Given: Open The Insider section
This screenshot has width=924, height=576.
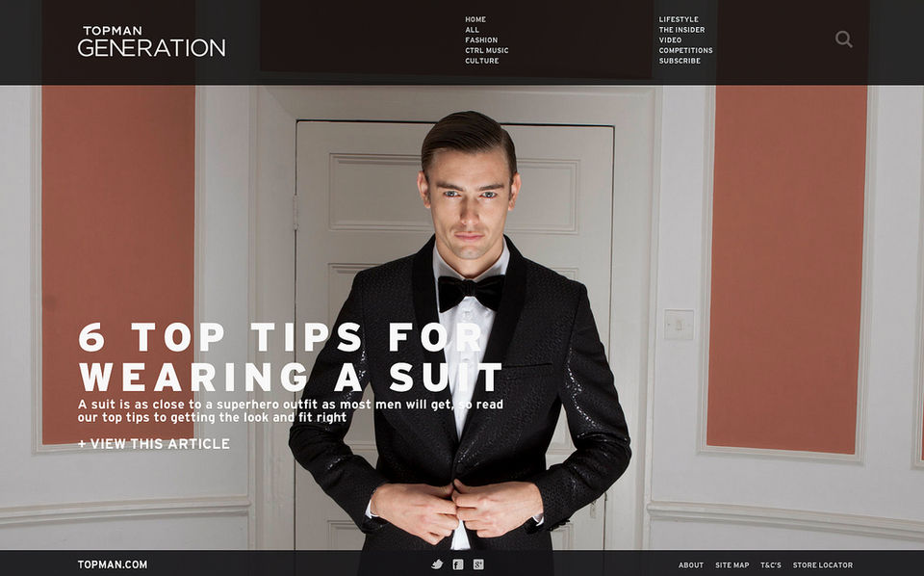Looking at the screenshot, I should click(681, 30).
